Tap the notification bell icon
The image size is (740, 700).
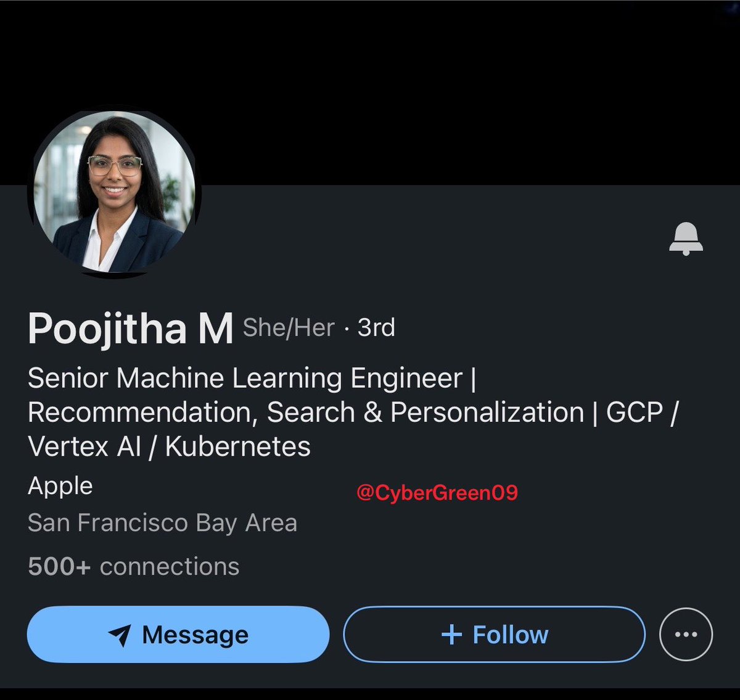[x=686, y=239]
